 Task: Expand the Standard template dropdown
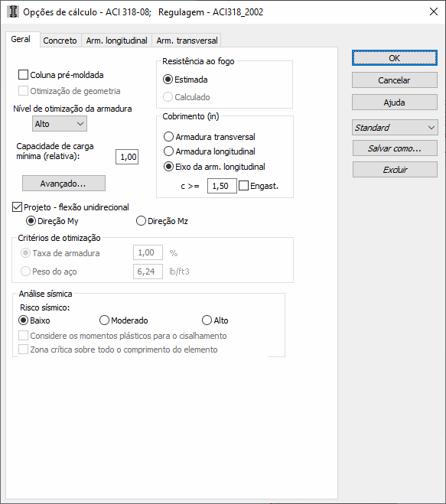point(395,128)
